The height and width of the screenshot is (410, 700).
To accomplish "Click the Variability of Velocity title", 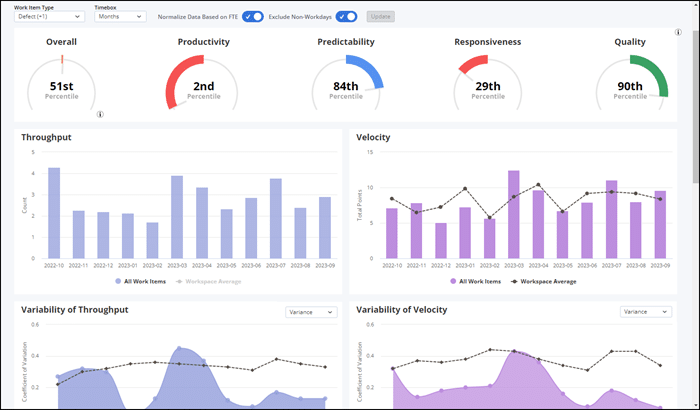I will (401, 310).
